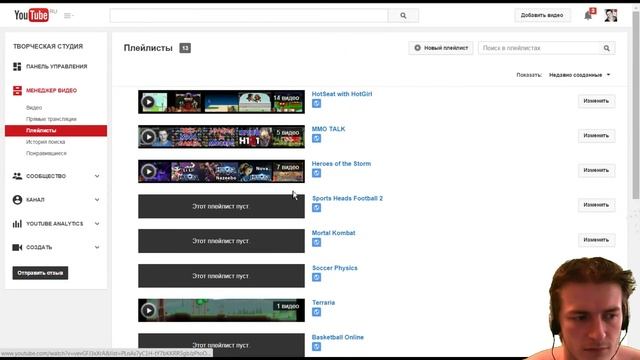Click Изменить for Heroes of the Storm
The width and height of the screenshot is (640, 360).
[596, 170]
